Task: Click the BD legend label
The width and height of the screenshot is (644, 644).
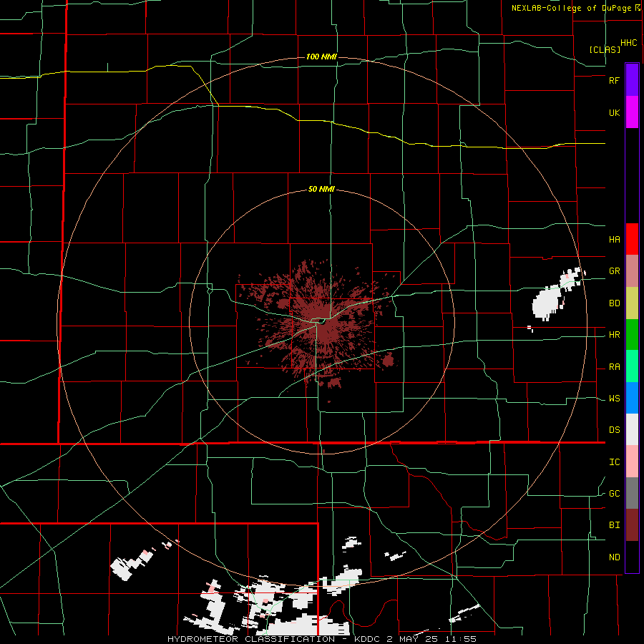Action: 614,303
